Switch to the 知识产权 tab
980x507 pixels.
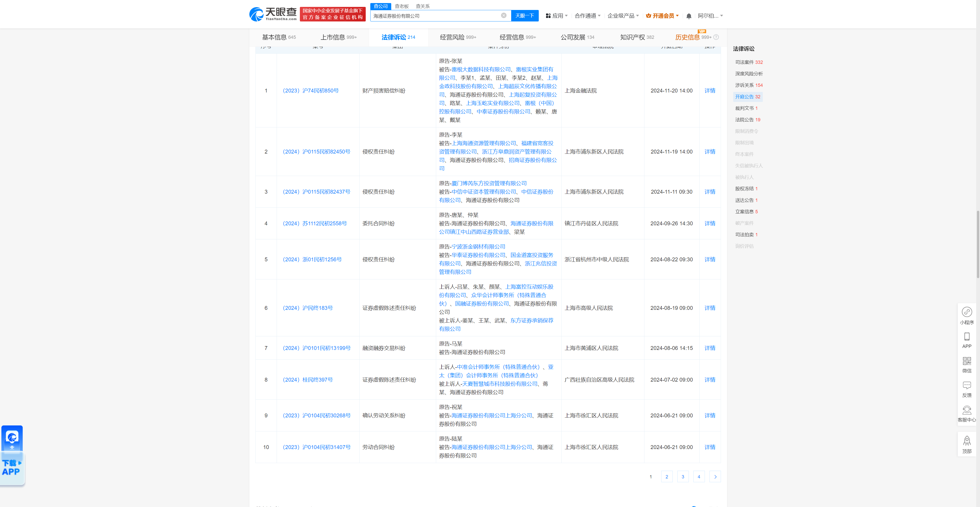637,37
